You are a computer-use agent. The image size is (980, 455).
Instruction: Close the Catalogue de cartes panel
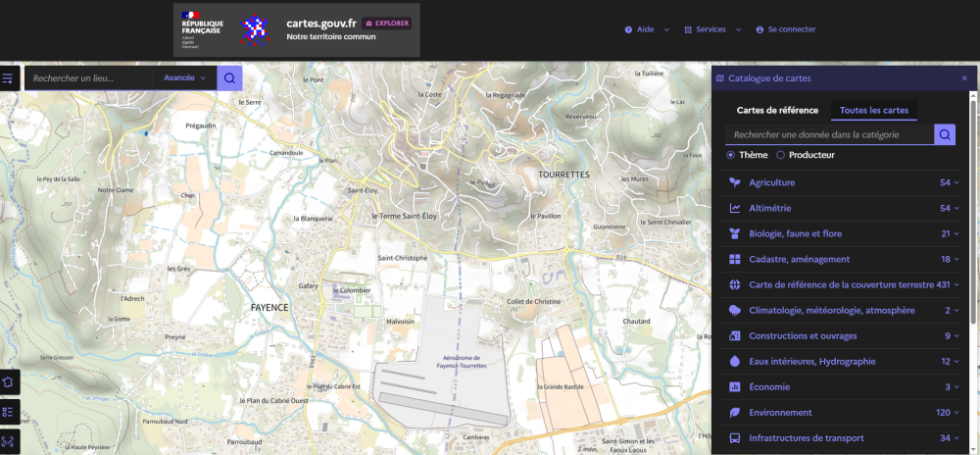click(964, 78)
